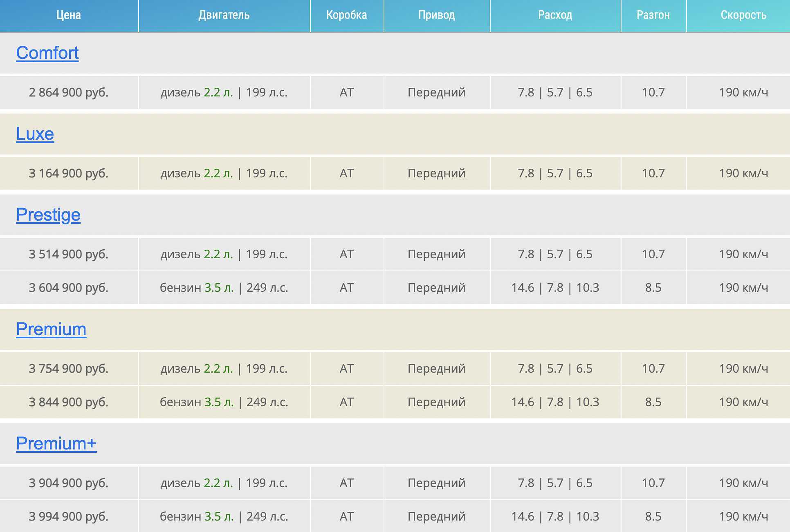Open the Comfort trim link
Screen dimensions: 790x532
tap(47, 53)
